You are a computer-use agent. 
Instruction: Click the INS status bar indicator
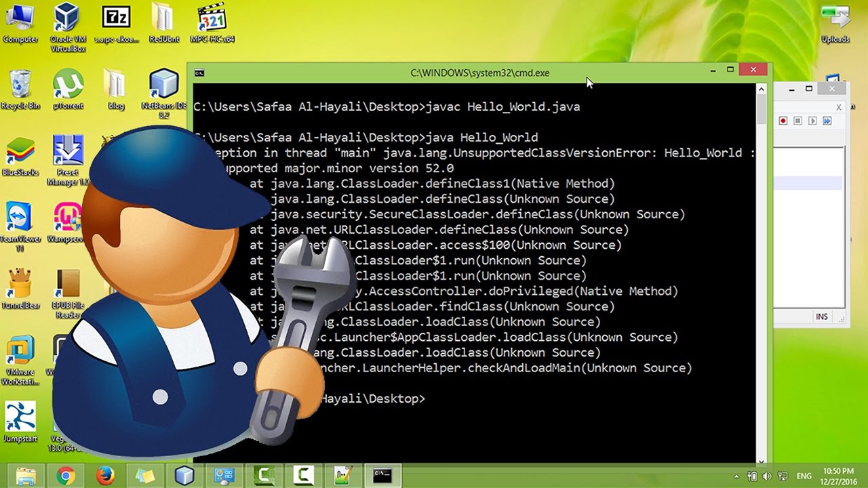pos(822,317)
